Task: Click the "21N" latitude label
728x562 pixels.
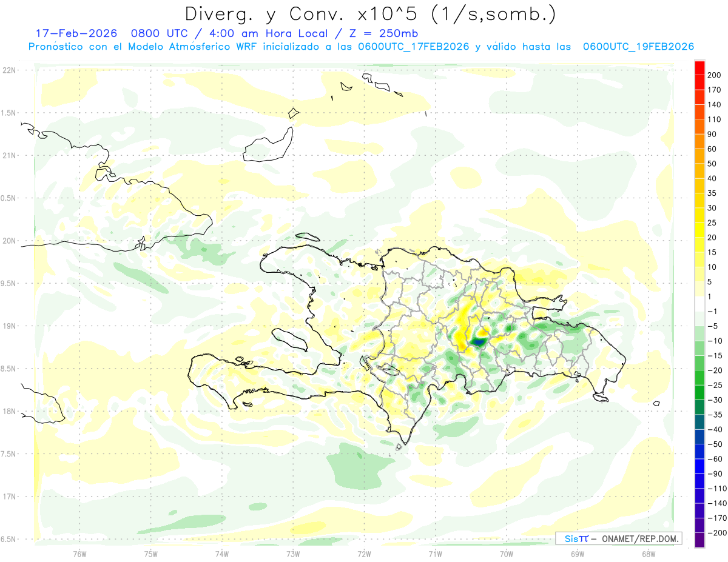Action: [8, 156]
